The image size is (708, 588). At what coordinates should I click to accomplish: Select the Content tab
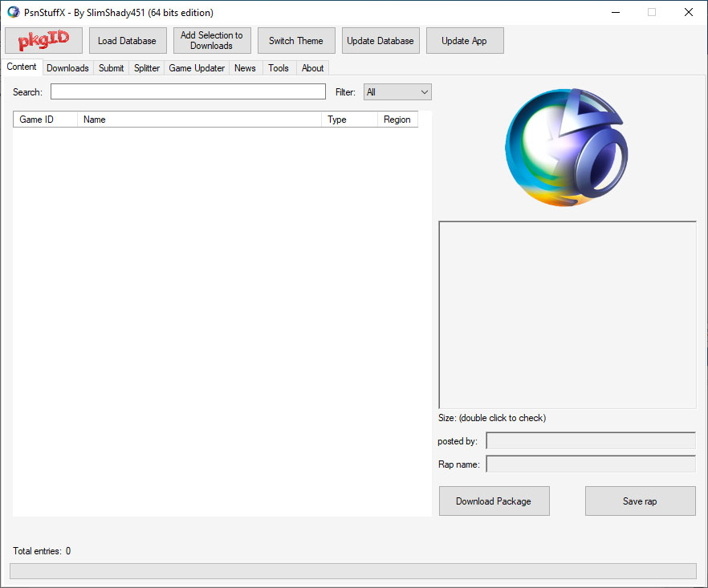tap(22, 67)
